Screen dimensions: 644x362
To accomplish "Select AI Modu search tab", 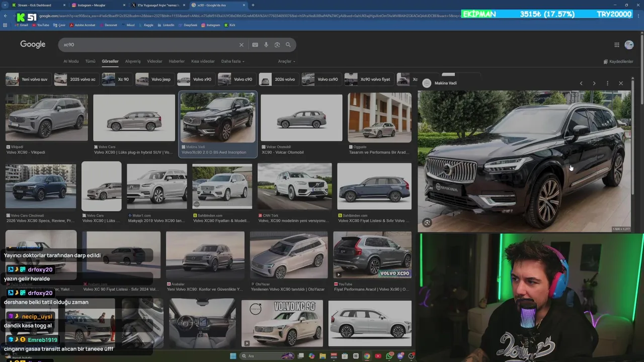I will [x=71, y=61].
